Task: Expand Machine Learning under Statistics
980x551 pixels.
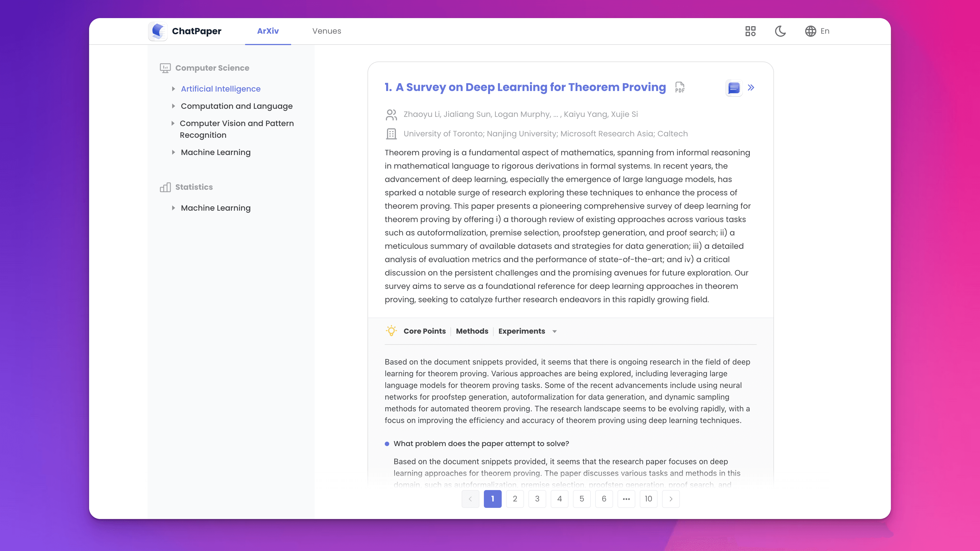Action: (x=173, y=208)
